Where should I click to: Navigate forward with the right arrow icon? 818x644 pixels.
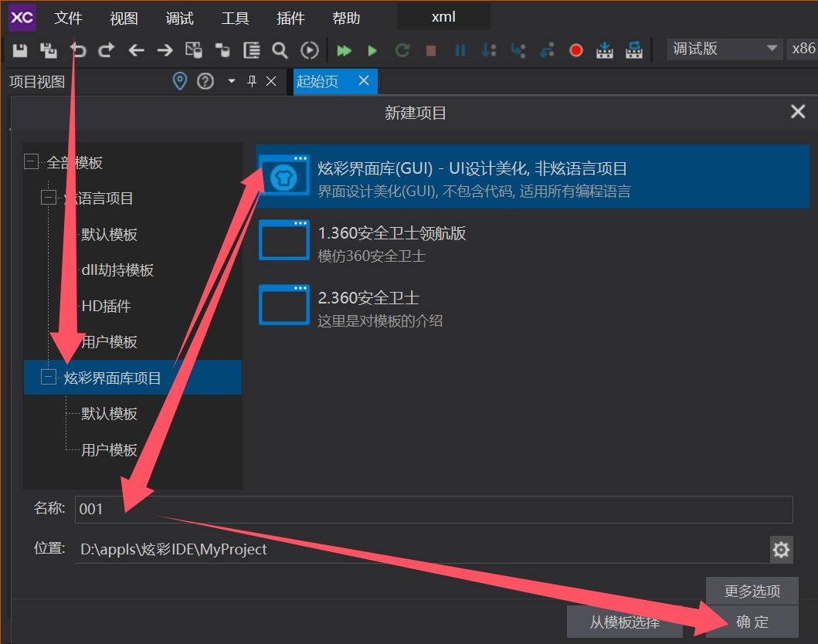click(x=165, y=51)
